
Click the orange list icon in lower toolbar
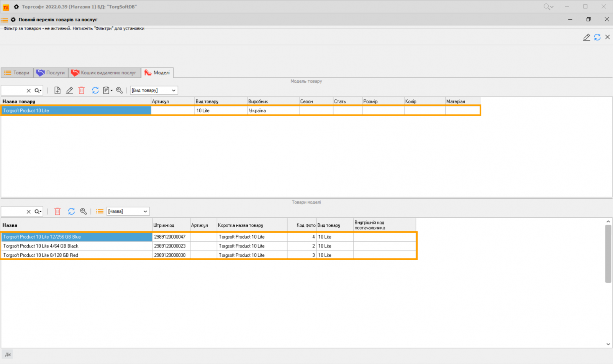[x=100, y=212]
